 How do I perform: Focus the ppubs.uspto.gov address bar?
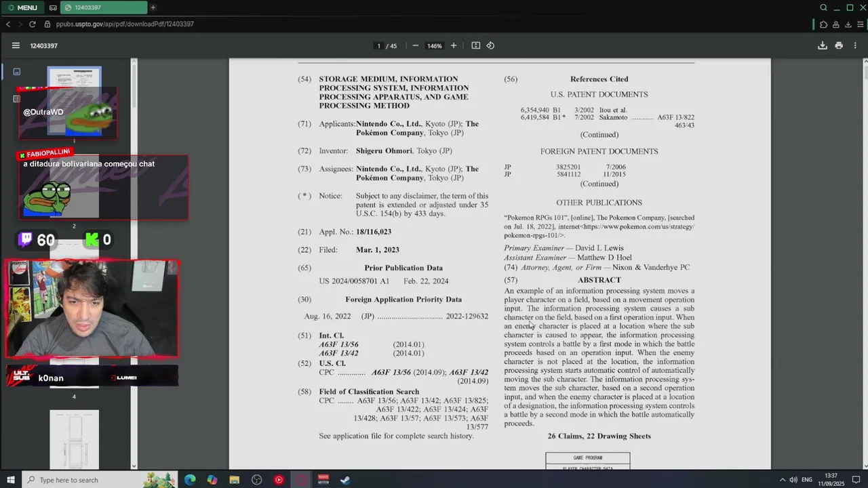point(125,24)
